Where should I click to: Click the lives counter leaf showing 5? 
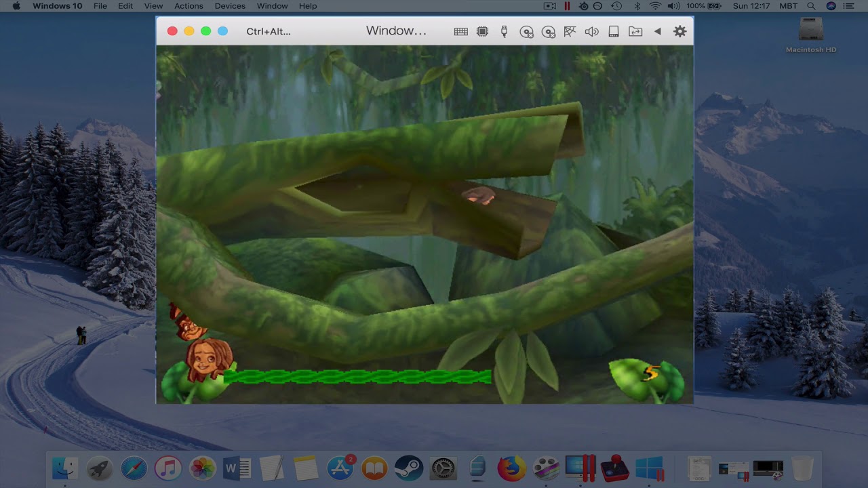646,380
